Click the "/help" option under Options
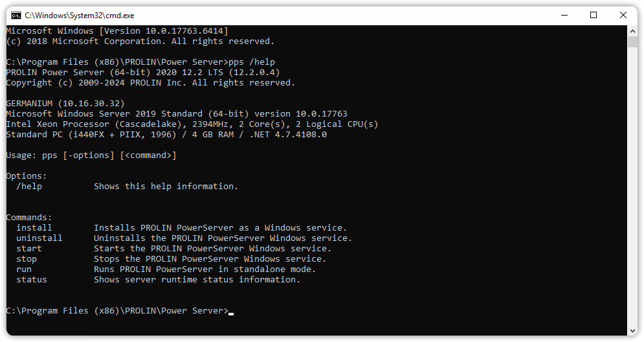 [x=29, y=187]
